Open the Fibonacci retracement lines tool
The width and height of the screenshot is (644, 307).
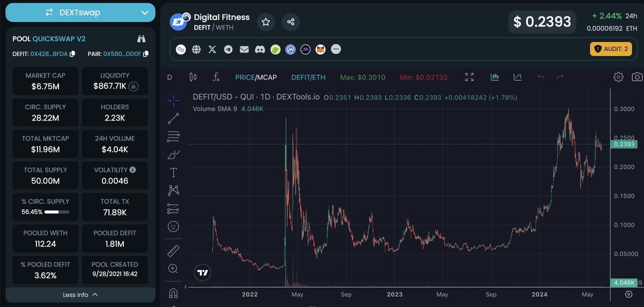click(173, 137)
